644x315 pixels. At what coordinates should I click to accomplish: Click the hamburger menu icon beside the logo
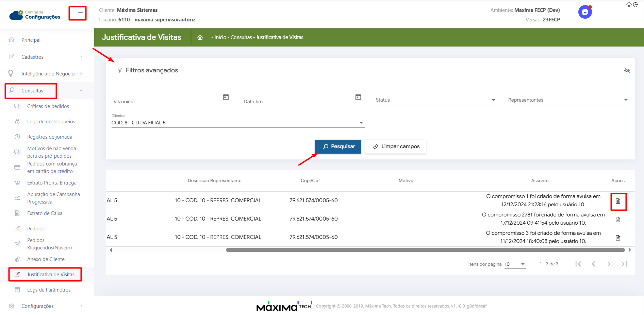point(78,14)
